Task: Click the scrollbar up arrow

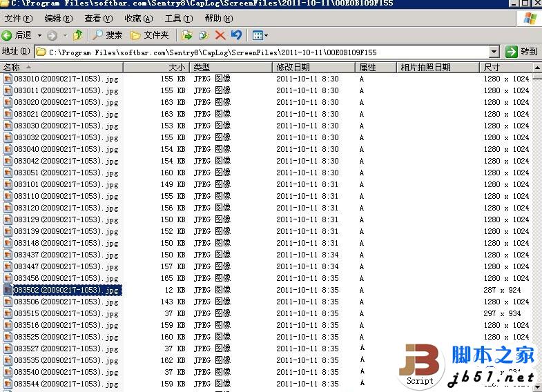Action: (537, 68)
